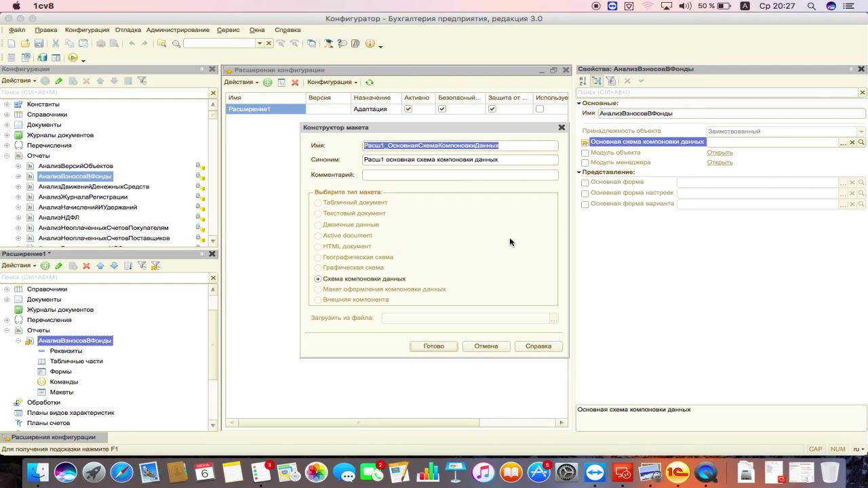The height and width of the screenshot is (488, 868).
Task: Collapse the Основные properties section
Action: click(x=579, y=103)
